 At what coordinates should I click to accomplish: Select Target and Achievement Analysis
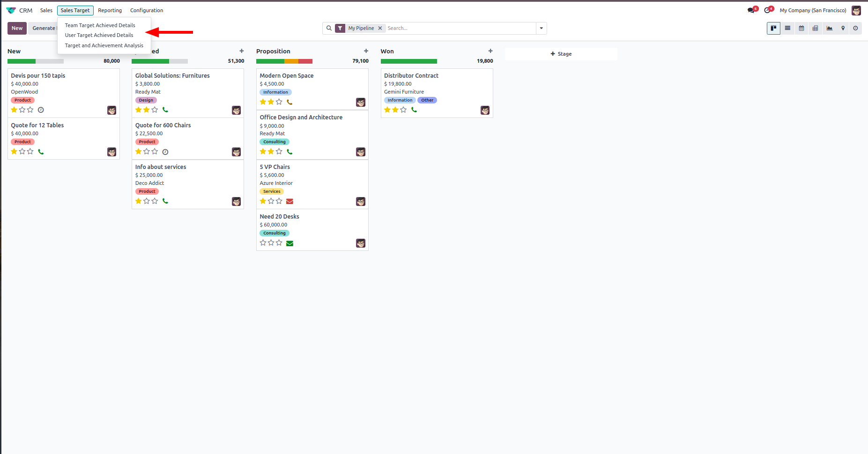tap(104, 45)
